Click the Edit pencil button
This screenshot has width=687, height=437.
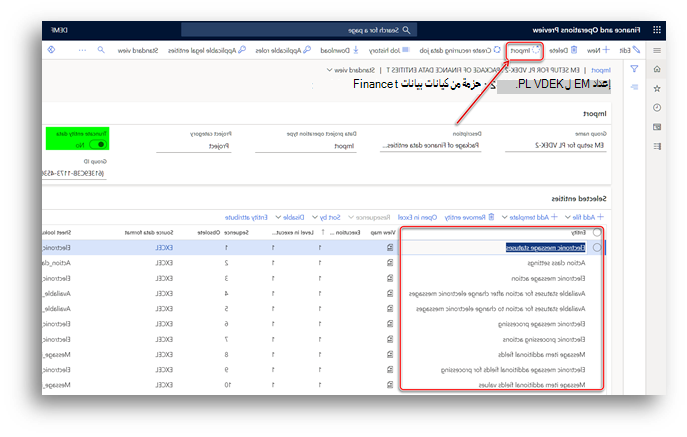point(630,50)
